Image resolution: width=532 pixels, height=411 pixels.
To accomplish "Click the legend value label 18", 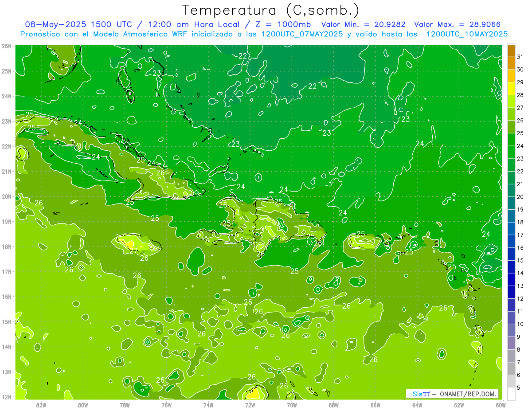I will (x=520, y=223).
